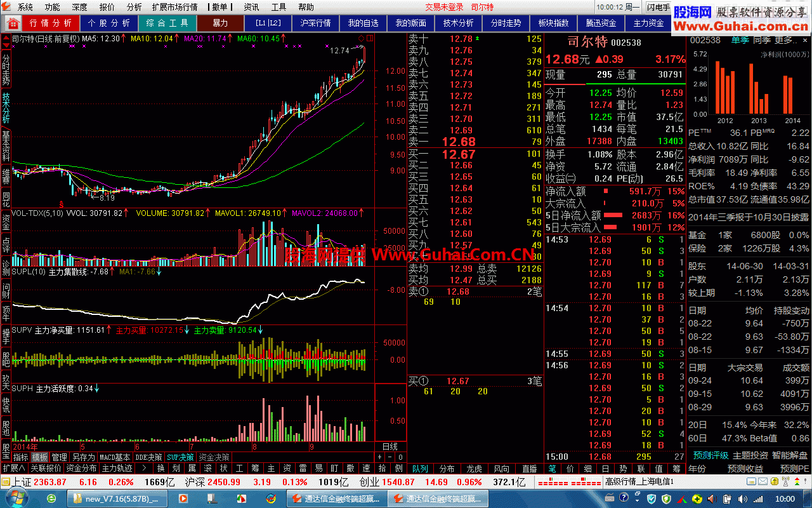This screenshot has height=508, width=812.
Task: Click the 个股分析 main button
Action: tap(109, 23)
